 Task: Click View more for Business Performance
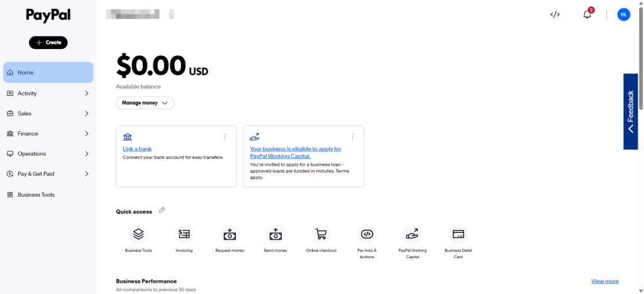pos(604,281)
